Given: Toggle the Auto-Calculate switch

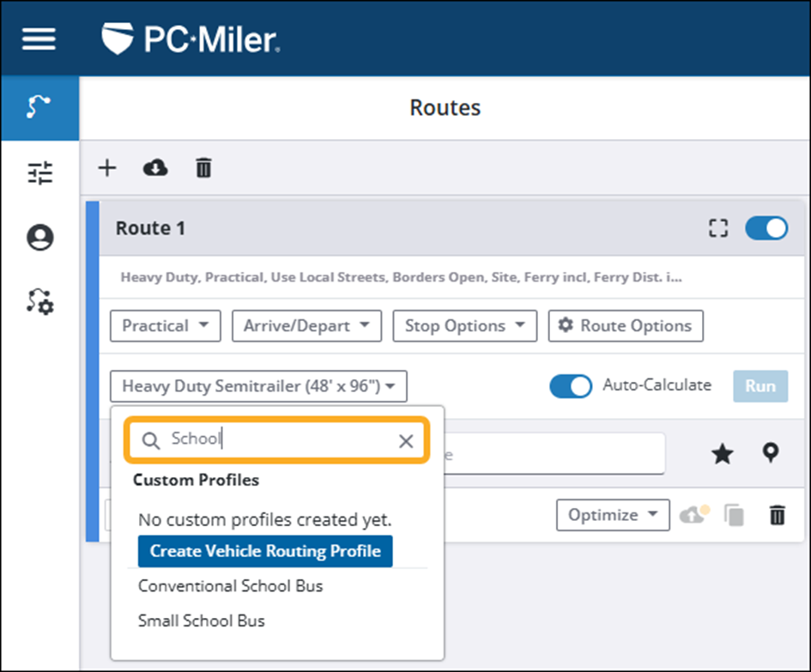Looking at the screenshot, I should click(x=571, y=386).
